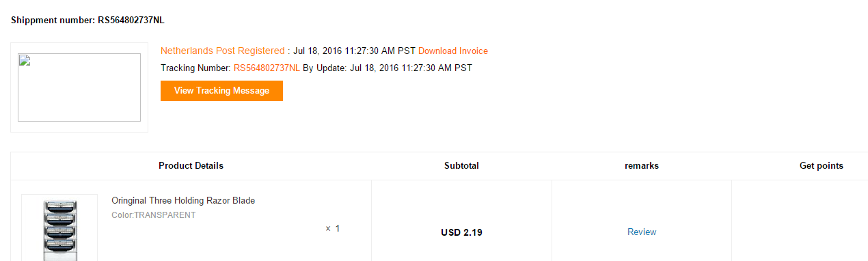
Task: Click the broken carrier logo image
Action: 79,87
